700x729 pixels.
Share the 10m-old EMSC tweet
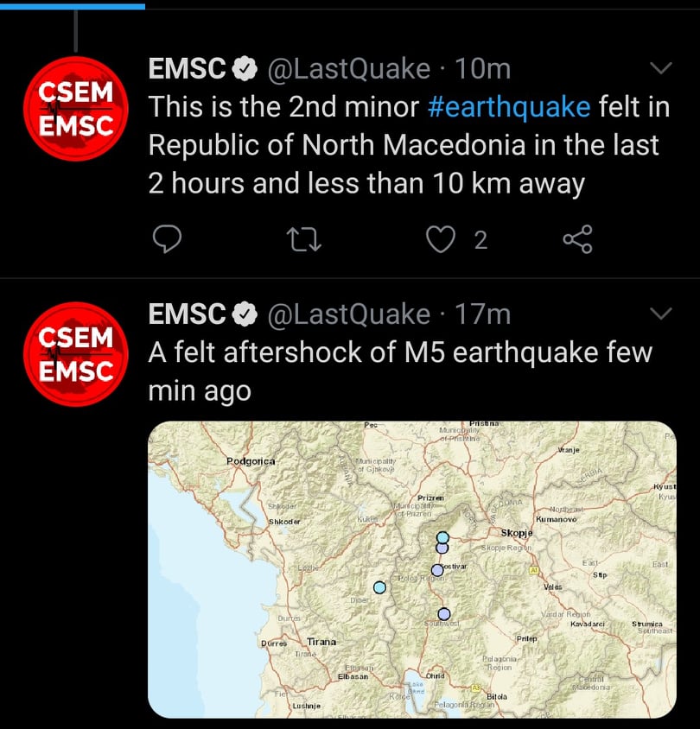point(577,239)
